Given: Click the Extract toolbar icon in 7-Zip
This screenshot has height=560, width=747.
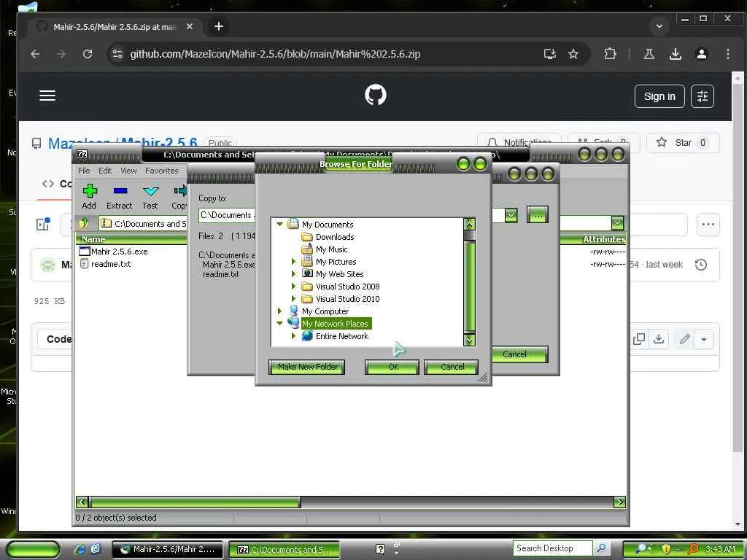Looking at the screenshot, I should click(x=120, y=191).
